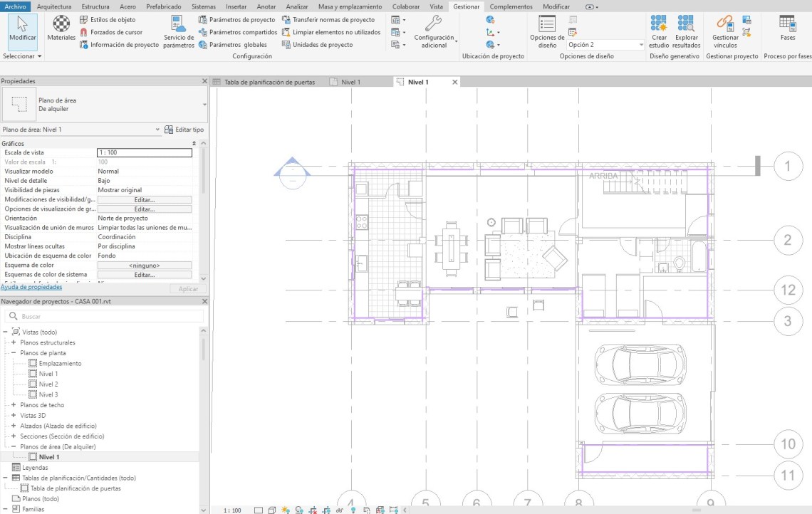This screenshot has height=514, width=812.
Task: Collapse the Planos de planta node
Action: (x=14, y=353)
